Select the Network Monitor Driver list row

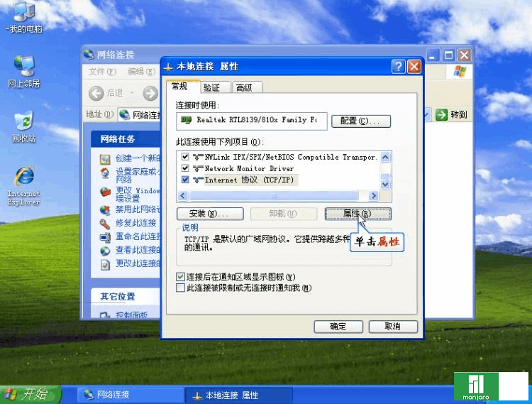coord(278,168)
